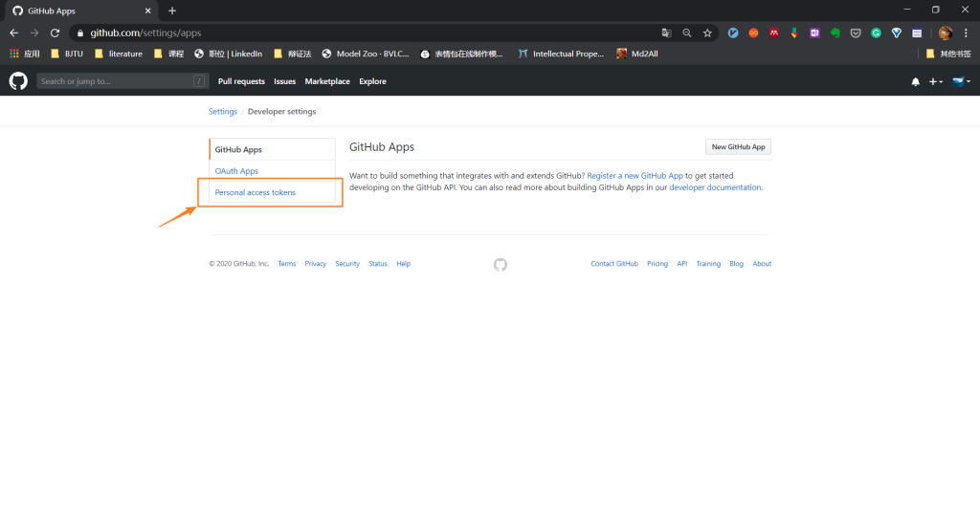Image resolution: width=980 pixels, height=525 pixels.
Task: Reload the page with refresh icon
Action: [x=55, y=33]
